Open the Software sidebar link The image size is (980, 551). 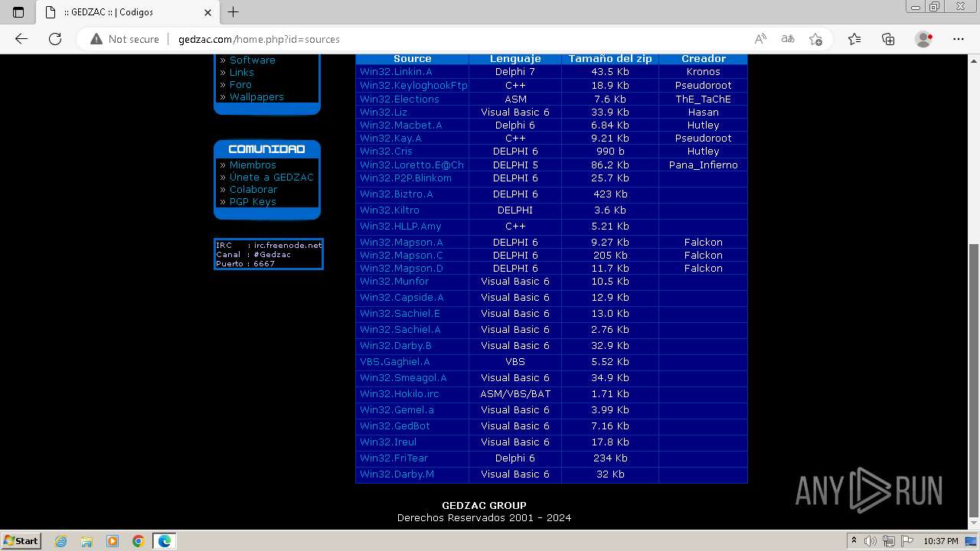[252, 60]
